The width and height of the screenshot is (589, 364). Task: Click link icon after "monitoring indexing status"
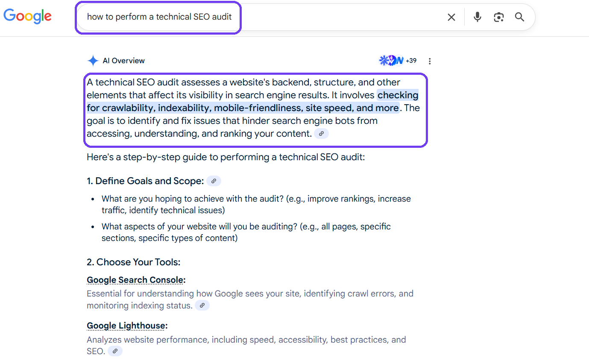[202, 305]
